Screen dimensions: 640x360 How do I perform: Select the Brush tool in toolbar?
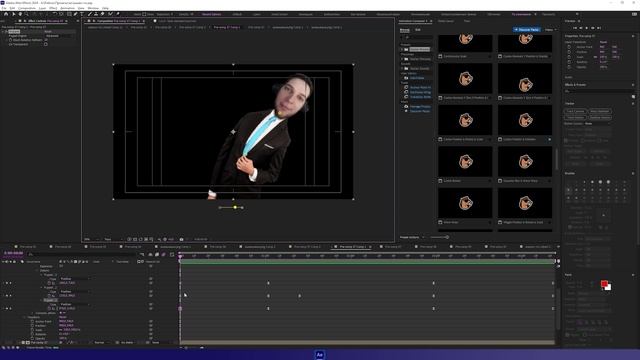pos(90,14)
